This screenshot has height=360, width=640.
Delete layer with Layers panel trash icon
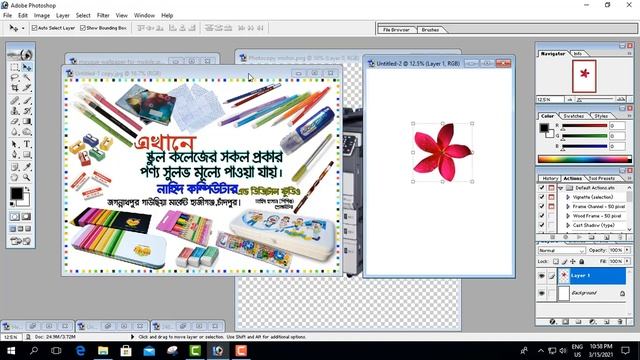(x=620, y=322)
